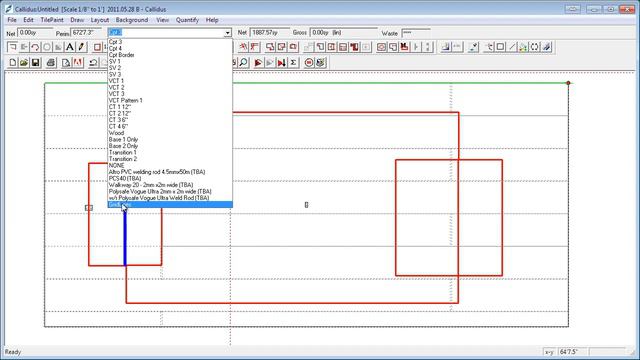Choose 'VCT Pattern 1' from the list
640x360 pixels.
[170, 100]
